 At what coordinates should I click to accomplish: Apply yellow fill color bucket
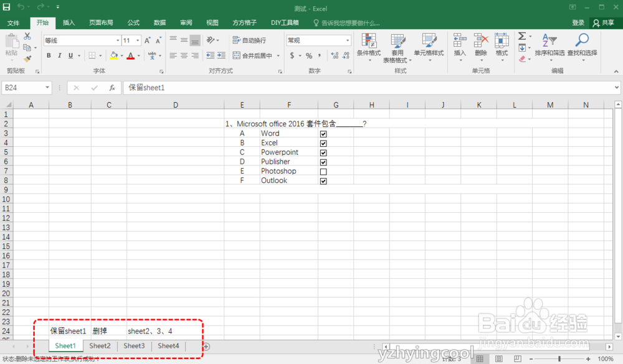pyautogui.click(x=113, y=55)
